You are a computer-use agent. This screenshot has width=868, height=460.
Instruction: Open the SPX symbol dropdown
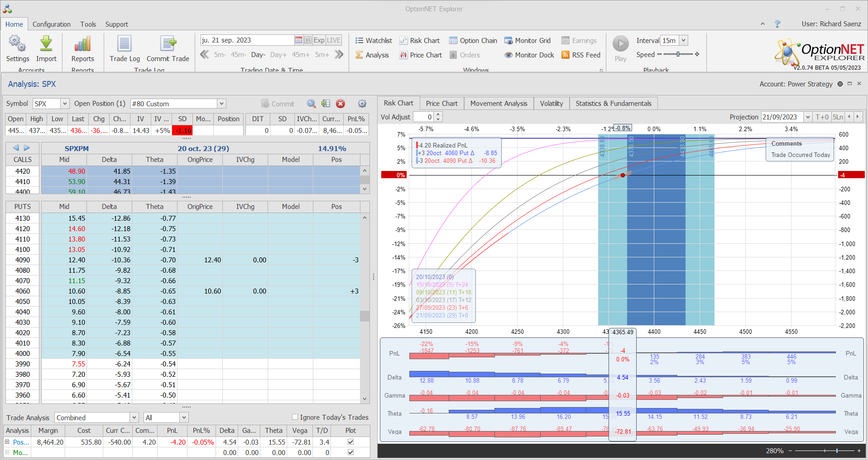(65, 104)
